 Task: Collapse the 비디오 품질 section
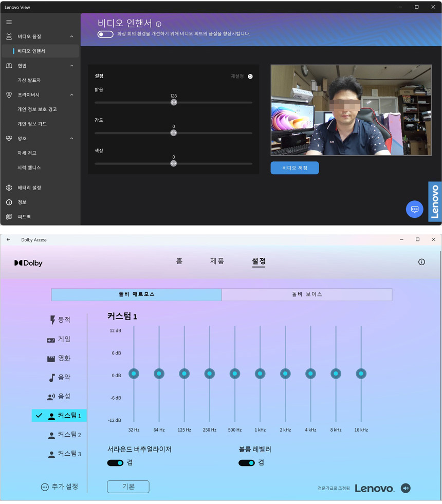coord(71,36)
